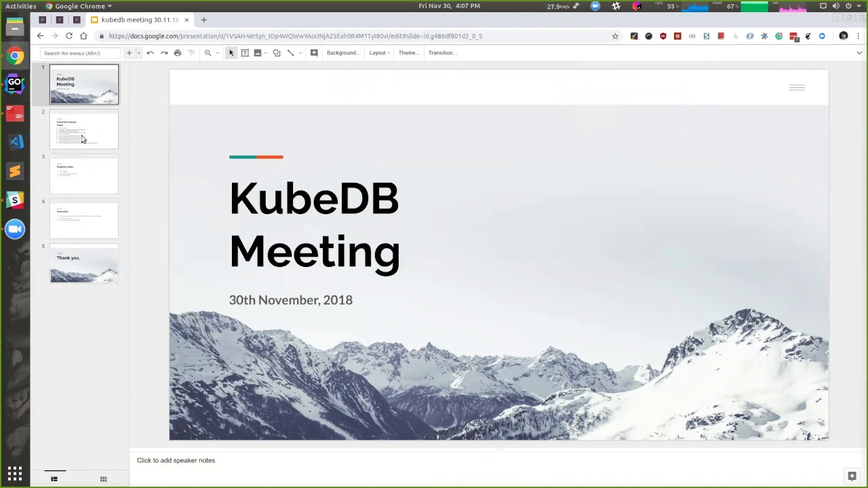This screenshot has width=868, height=488.
Task: Select the shape tool
Action: [x=277, y=53]
